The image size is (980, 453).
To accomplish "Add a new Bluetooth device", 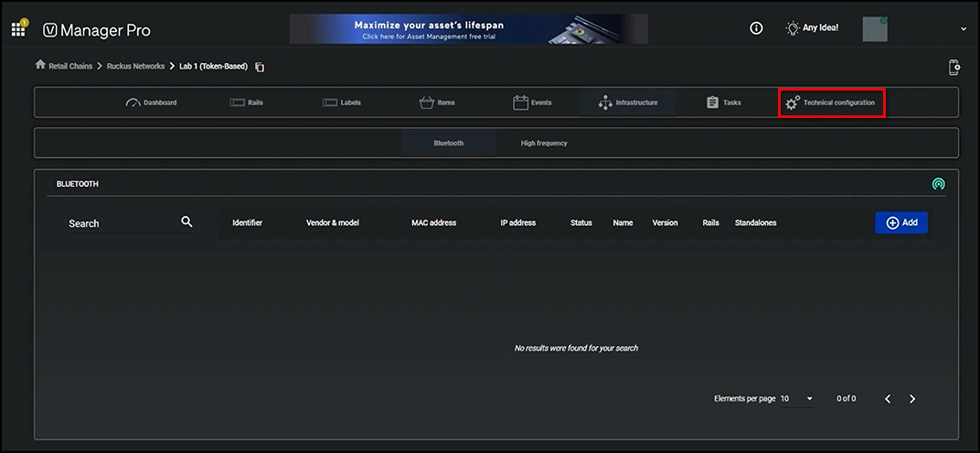I will click(901, 222).
